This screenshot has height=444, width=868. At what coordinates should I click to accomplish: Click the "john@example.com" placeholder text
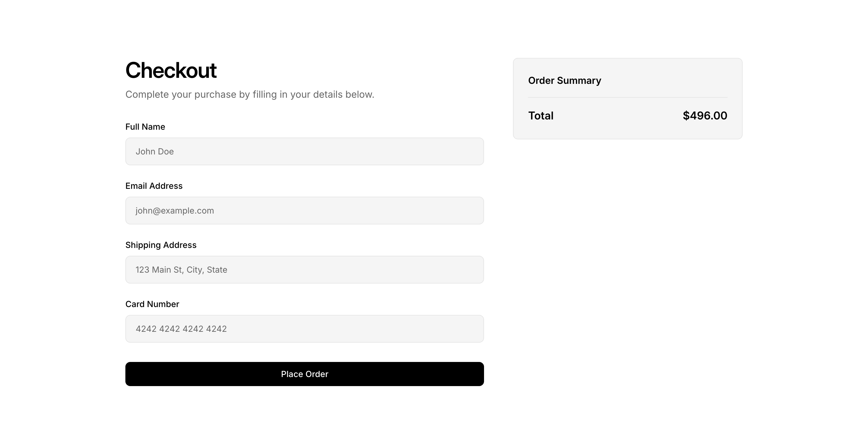coord(175,211)
